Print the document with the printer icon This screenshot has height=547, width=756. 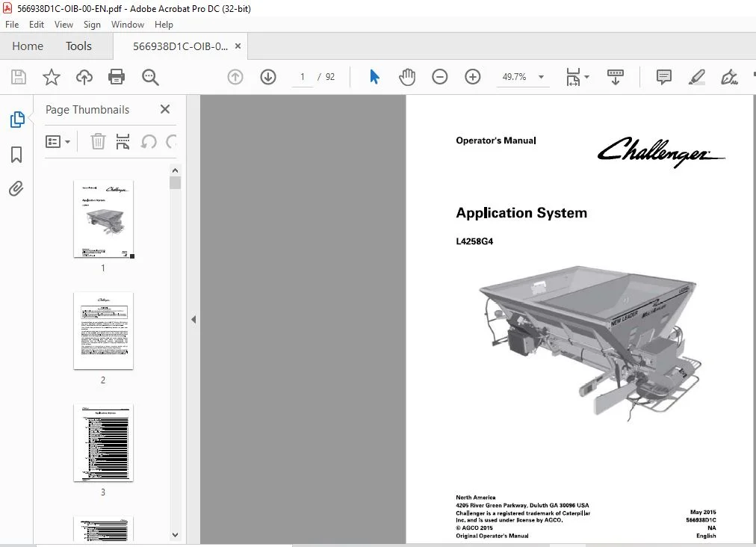click(117, 77)
